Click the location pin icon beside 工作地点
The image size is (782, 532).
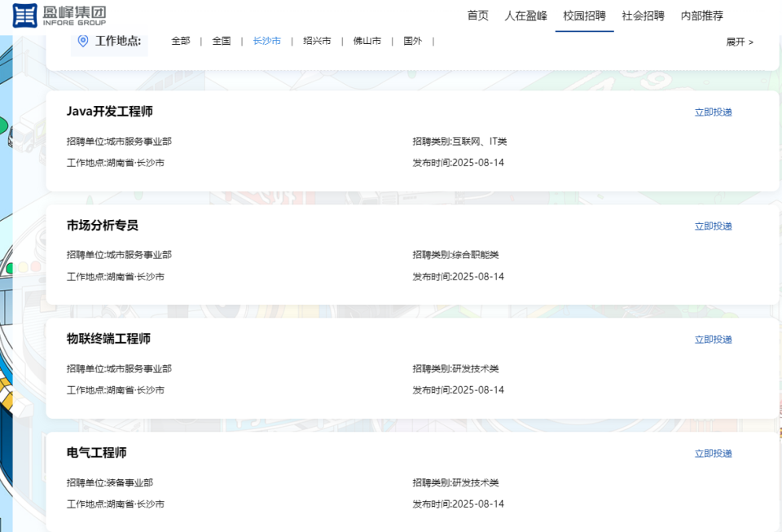tap(83, 40)
